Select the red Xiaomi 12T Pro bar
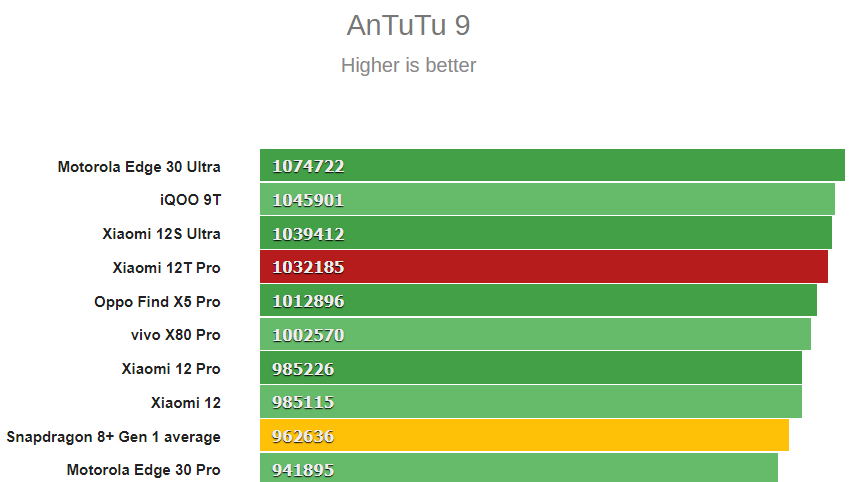This screenshot has height=482, width=850. click(544, 267)
